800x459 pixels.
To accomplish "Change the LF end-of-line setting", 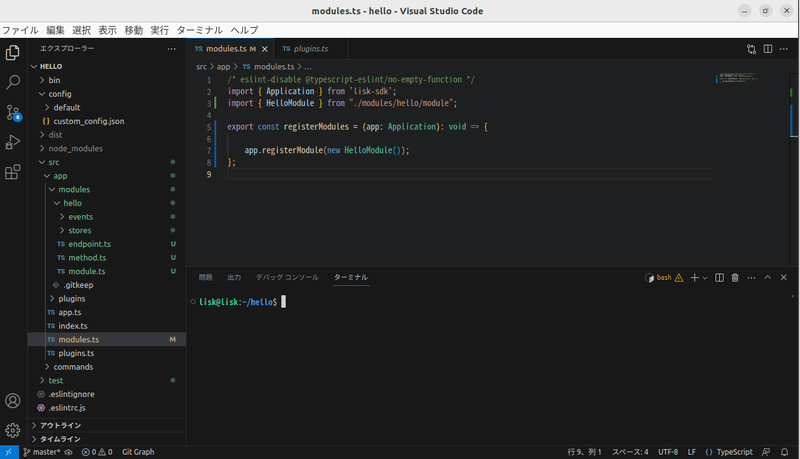I will coord(691,452).
